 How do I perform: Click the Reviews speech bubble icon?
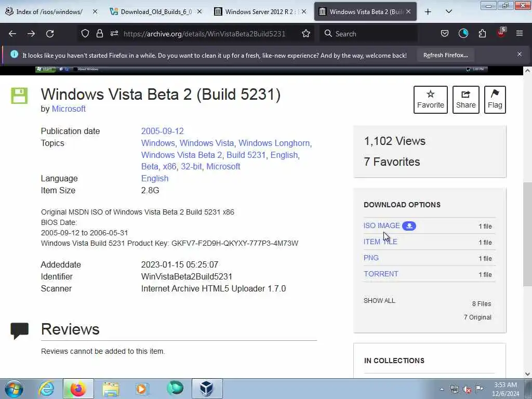point(19,331)
